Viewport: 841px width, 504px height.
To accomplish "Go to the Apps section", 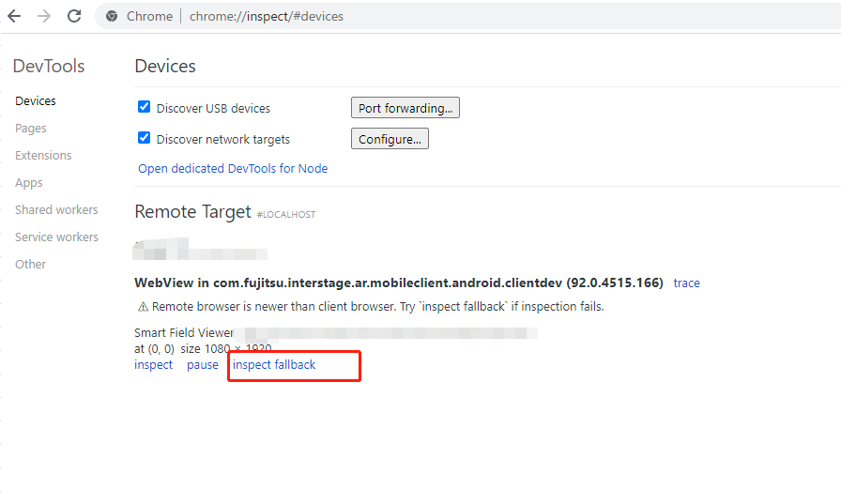I will point(29,183).
